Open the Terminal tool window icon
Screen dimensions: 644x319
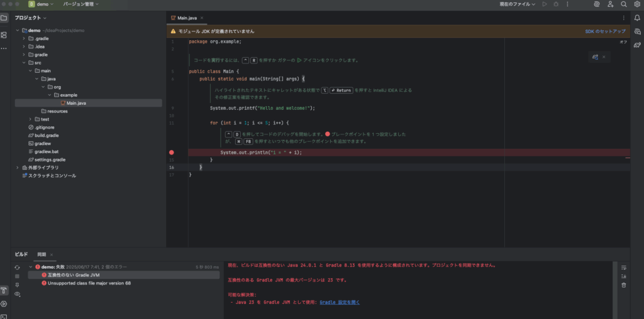(4, 316)
